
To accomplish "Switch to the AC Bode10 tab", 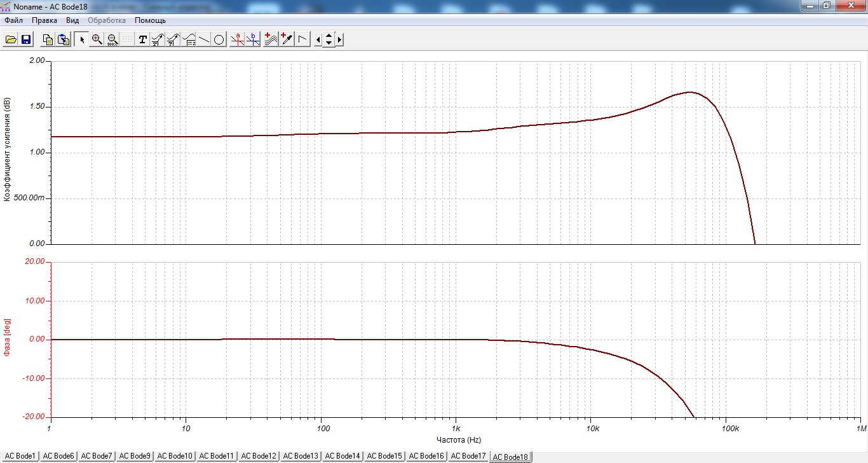I will [x=175, y=456].
